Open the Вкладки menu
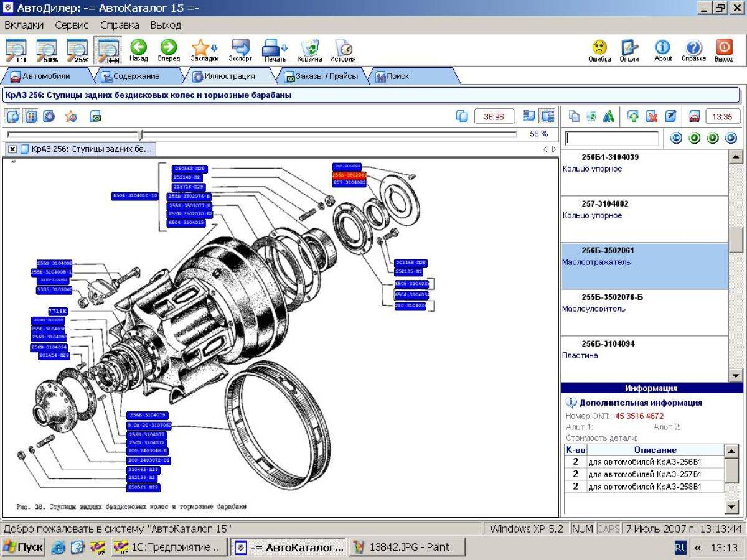747x560 pixels. 24,26
